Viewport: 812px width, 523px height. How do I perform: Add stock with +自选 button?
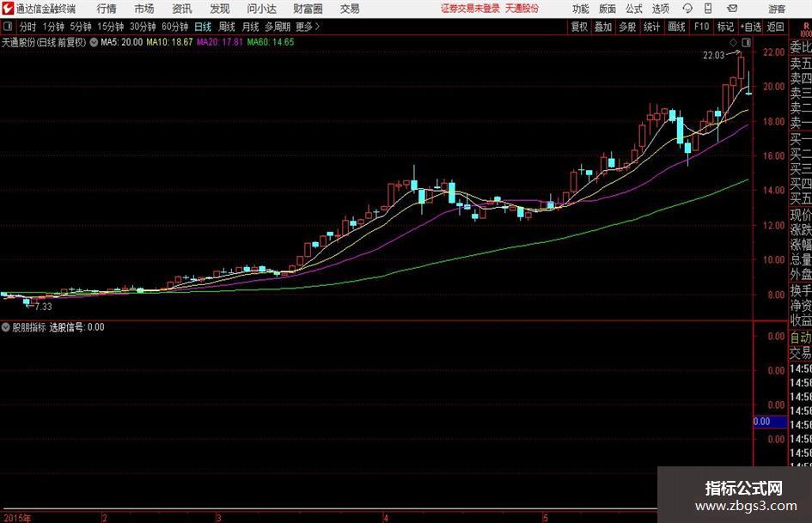click(751, 27)
